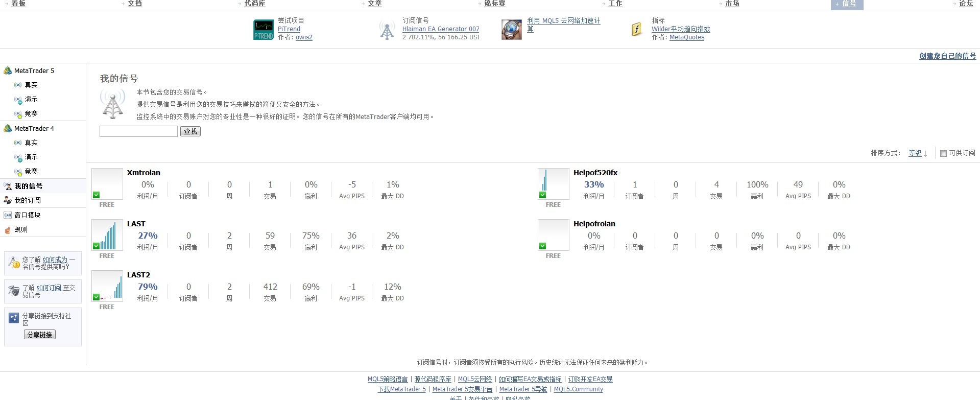Toggle the 可供订阅 checkbox
The width and height of the screenshot is (980, 400).
(943, 153)
